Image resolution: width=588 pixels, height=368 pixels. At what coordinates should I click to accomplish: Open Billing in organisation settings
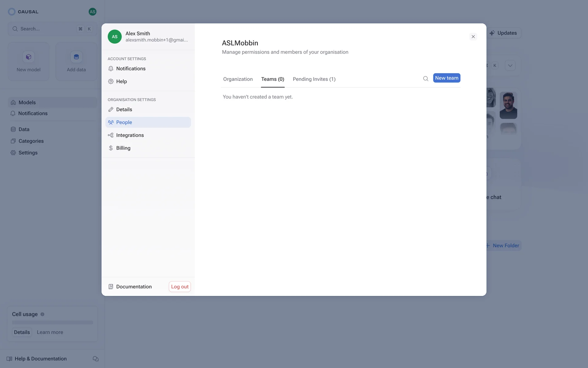pyautogui.click(x=123, y=148)
